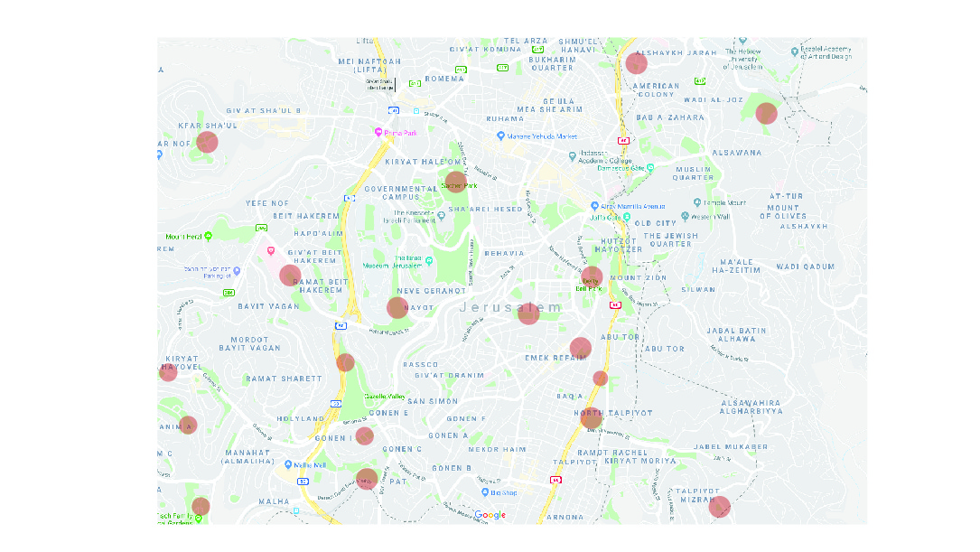The image size is (980, 552).
Task: Click the Damascus Gate landmark icon
Action: click(650, 167)
